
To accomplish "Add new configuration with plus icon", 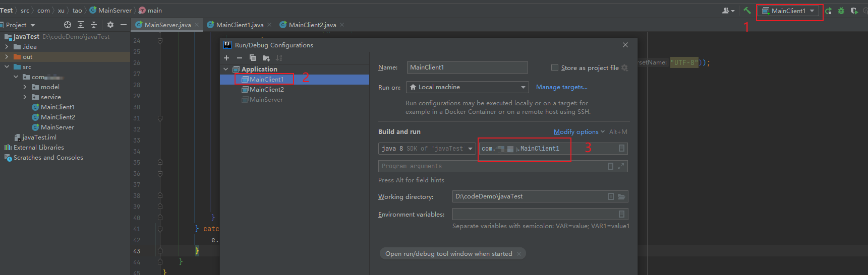I will [x=226, y=58].
